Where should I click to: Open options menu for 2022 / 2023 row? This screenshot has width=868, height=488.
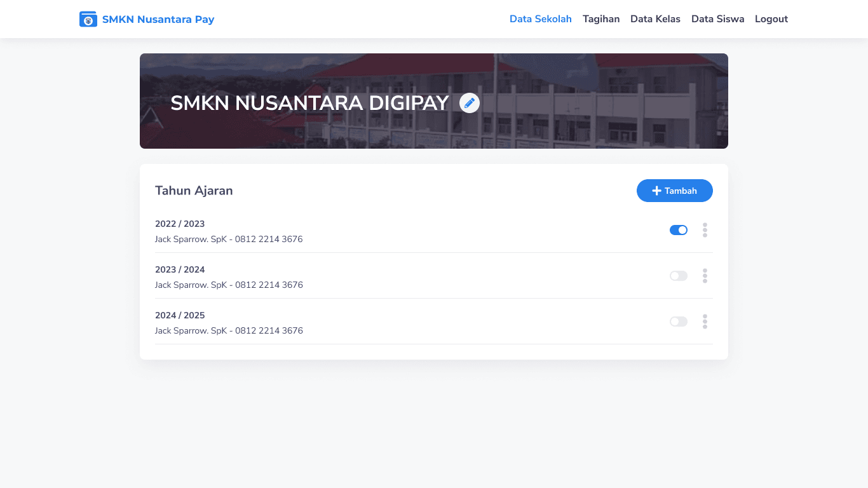pyautogui.click(x=705, y=230)
